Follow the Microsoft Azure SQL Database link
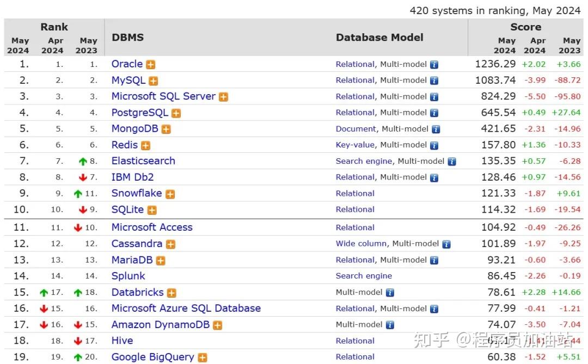588x364 pixels. point(186,308)
